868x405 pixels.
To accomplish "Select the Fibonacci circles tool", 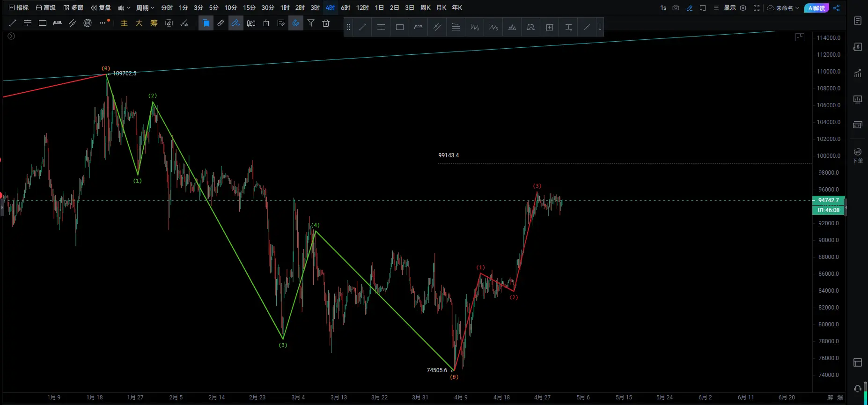I will pos(88,23).
